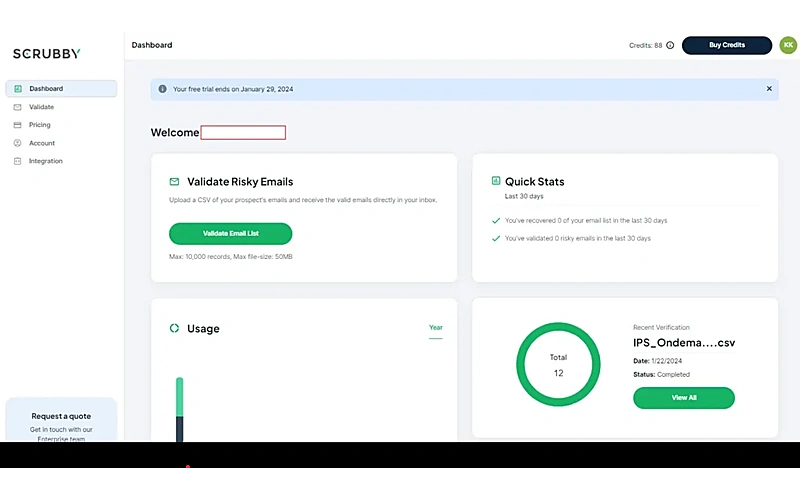This screenshot has width=800, height=500.
Task: Open the KK user avatar
Action: pyautogui.click(x=788, y=45)
